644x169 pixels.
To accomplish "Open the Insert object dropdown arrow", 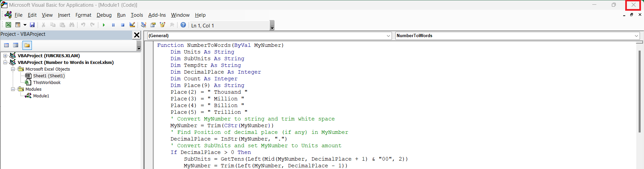I will (25, 25).
